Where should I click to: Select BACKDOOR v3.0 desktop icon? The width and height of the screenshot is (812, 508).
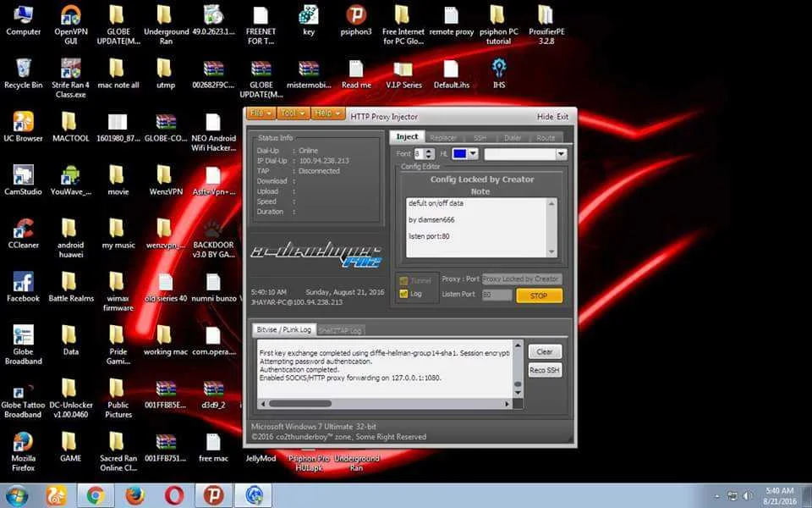[x=213, y=238]
